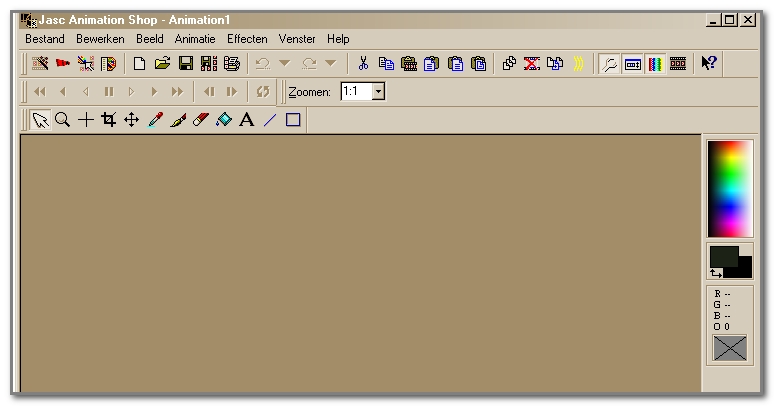The image size is (774, 406).
Task: Select the Registration Mark crosshair tool
Action: pos(86,120)
